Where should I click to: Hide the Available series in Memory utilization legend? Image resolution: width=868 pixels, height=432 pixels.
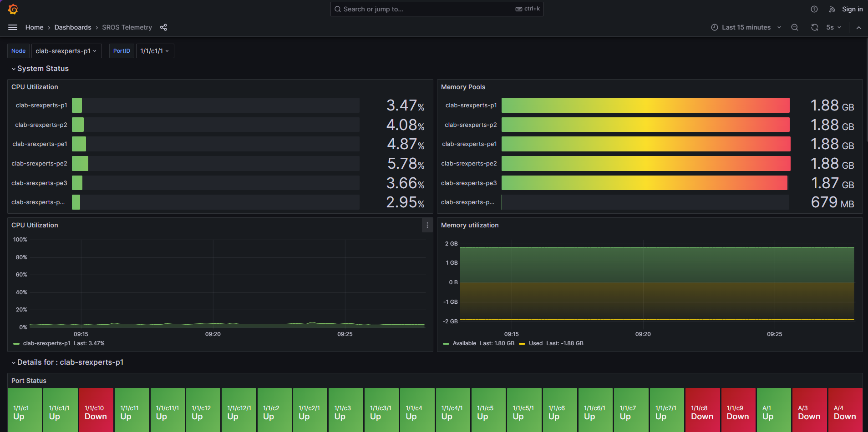(464, 343)
